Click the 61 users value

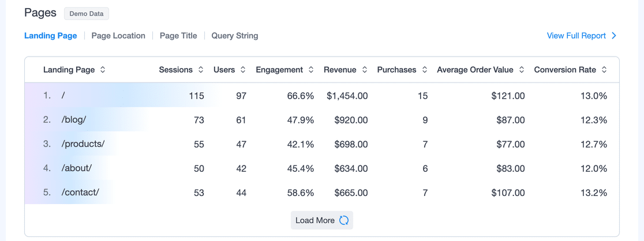[x=241, y=120]
